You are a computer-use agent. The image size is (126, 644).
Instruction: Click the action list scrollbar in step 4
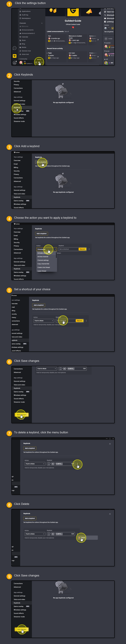click(x=56, y=255)
